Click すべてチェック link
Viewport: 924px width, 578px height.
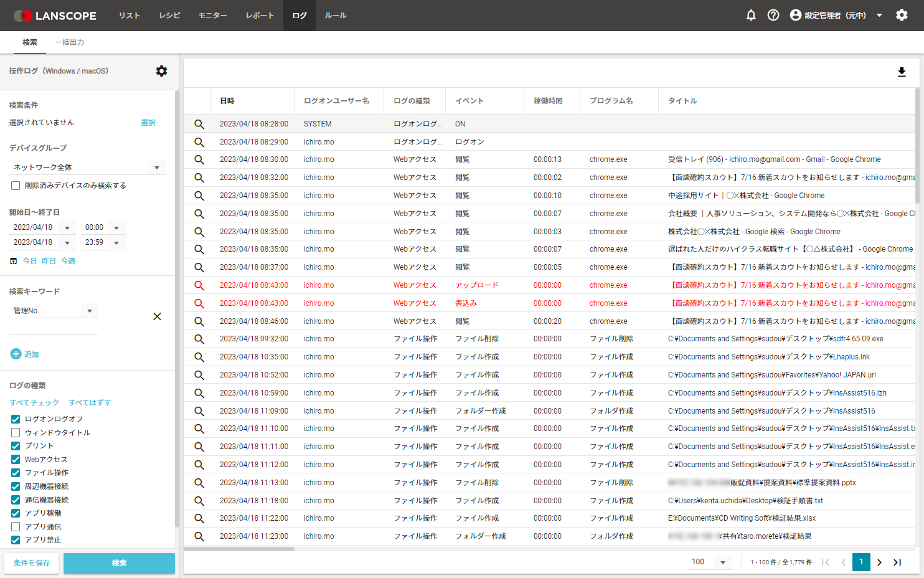click(x=34, y=403)
